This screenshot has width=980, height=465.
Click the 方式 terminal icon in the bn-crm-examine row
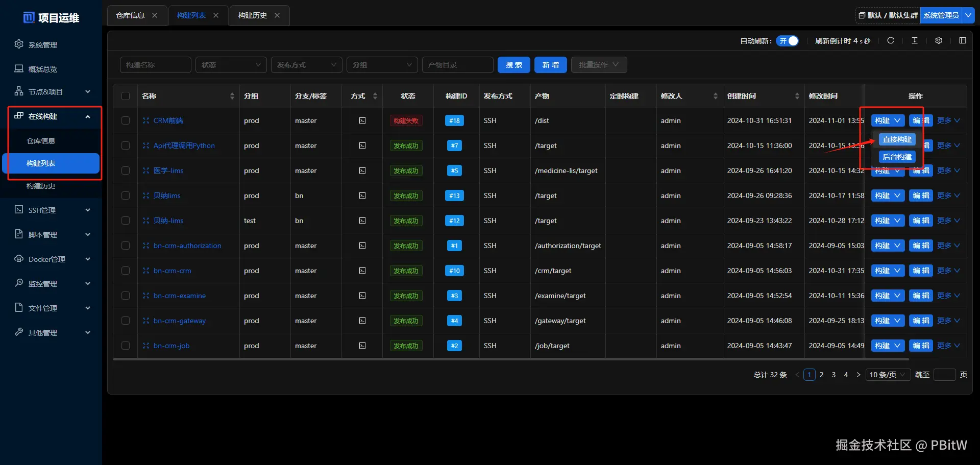(x=362, y=296)
